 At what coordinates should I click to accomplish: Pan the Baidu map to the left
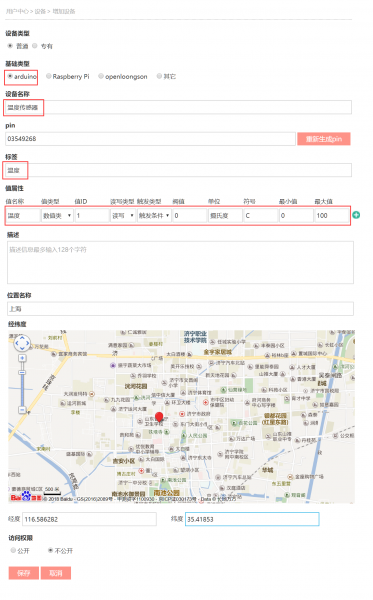click(x=17, y=343)
